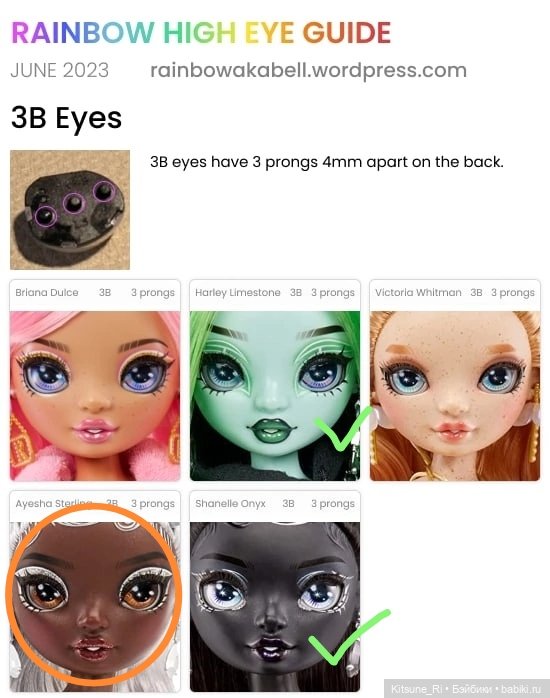Screen dimensions: 550x698
Task: Select the Shanelle Onyx face image
Action: pyautogui.click(x=275, y=607)
